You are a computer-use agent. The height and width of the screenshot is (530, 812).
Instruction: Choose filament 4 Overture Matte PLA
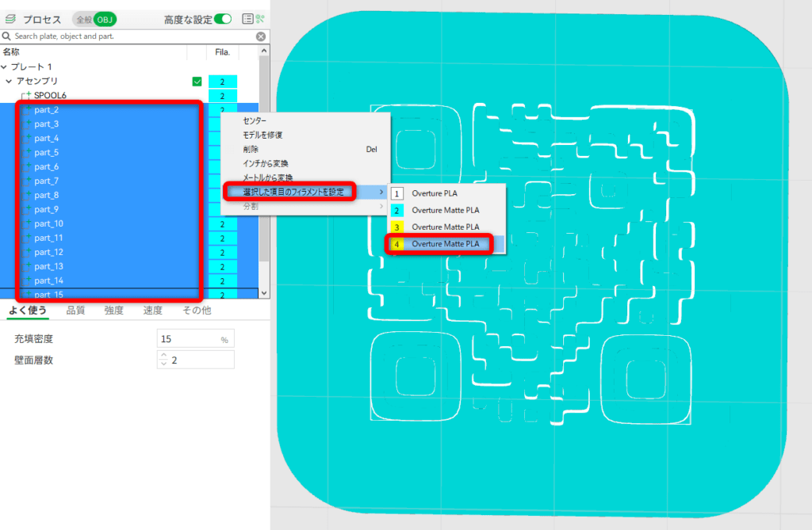pos(446,244)
